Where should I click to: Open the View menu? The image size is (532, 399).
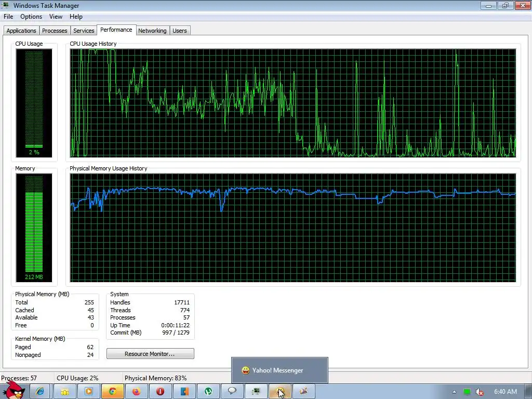[x=56, y=17]
